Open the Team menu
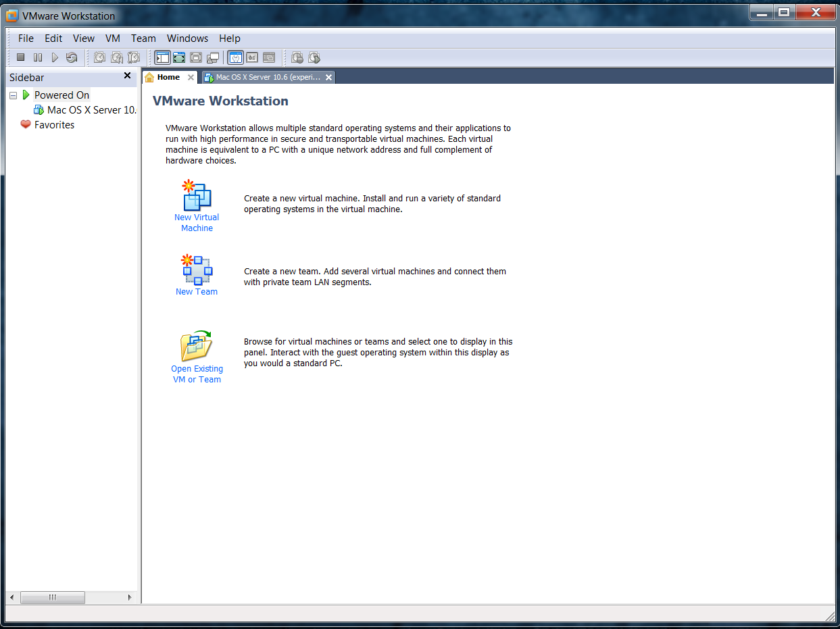 (x=143, y=39)
